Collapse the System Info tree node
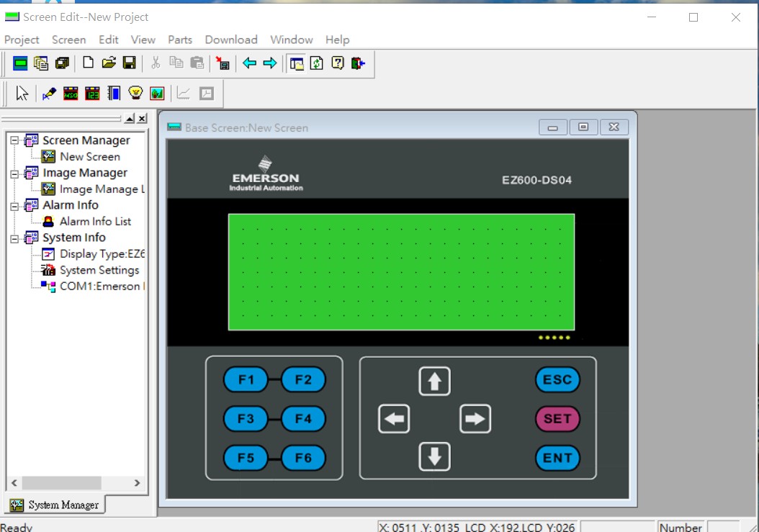The width and height of the screenshot is (759, 532). (x=14, y=238)
